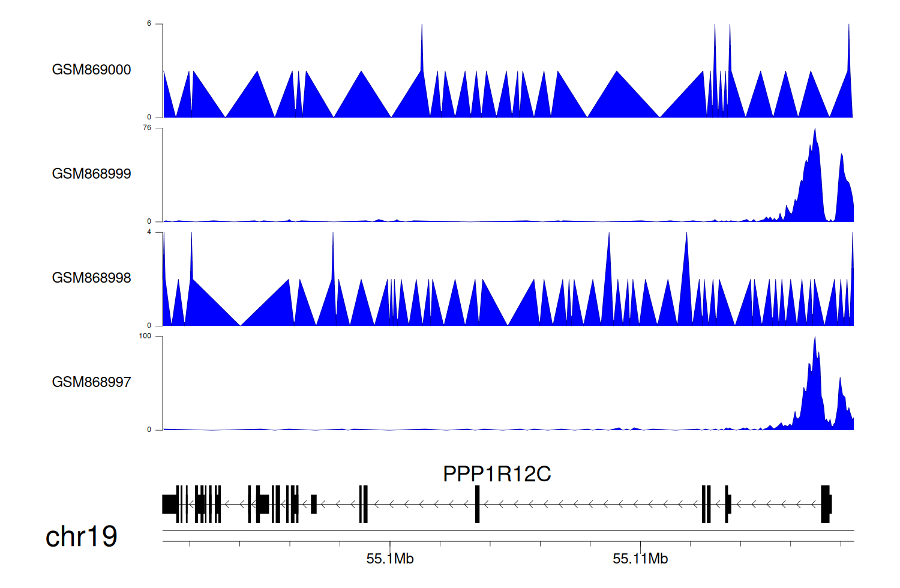Screen dimensions: 900x588
Task: Click the GSM869000 track label
Action: [91, 70]
